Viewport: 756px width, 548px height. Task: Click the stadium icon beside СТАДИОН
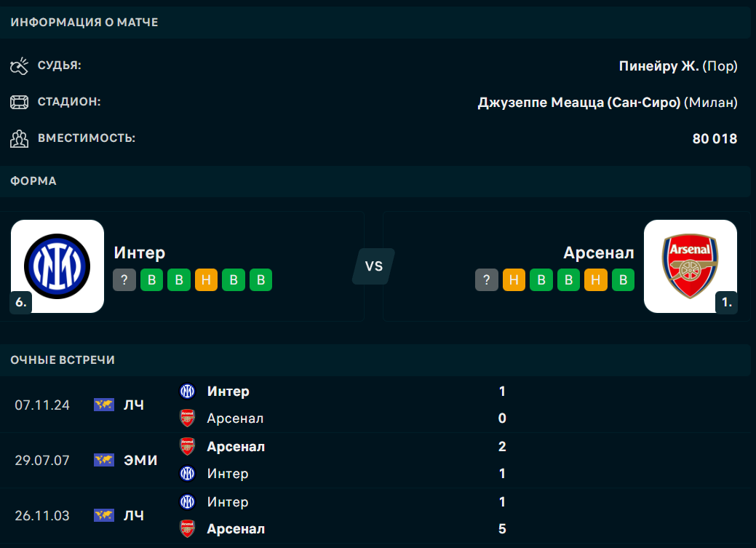pyautogui.click(x=19, y=102)
